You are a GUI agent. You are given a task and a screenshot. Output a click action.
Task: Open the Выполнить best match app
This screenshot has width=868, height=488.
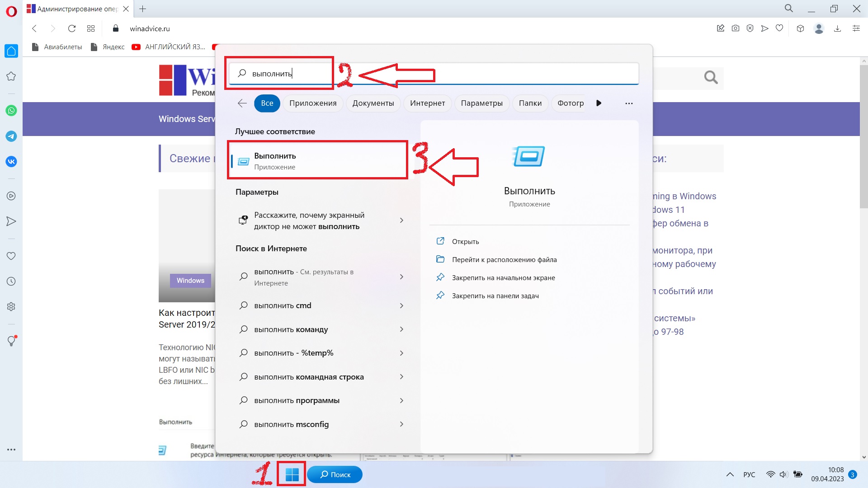coord(317,161)
